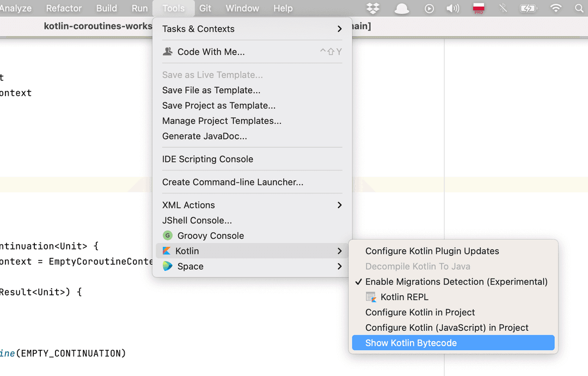
Task: Expand the Tasks & Contexts submenu arrow
Action: coord(340,29)
